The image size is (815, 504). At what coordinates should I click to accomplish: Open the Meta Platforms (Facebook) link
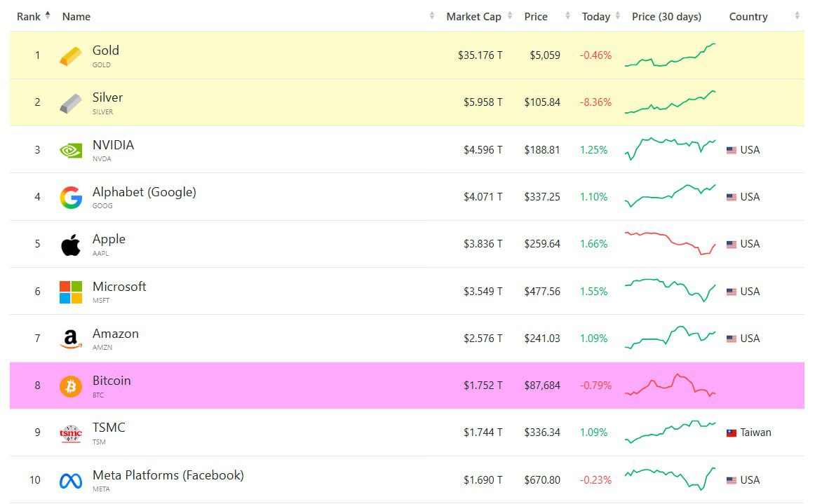pos(168,475)
